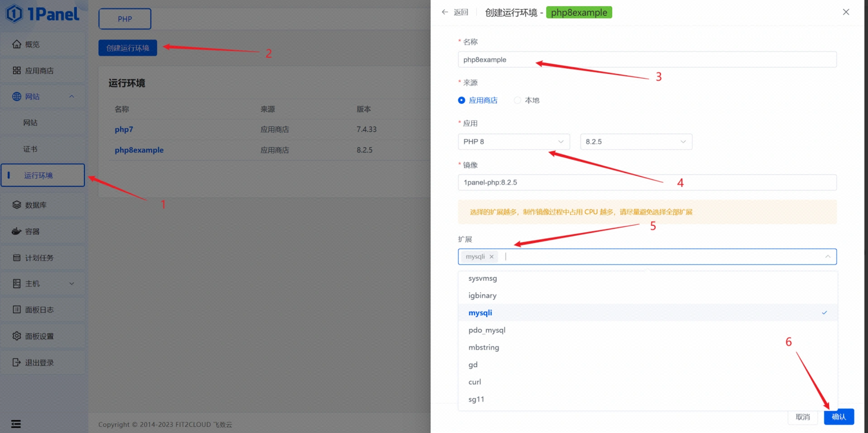Open the PHP 8 application dropdown
Viewport: 868px width, 433px height.
tap(513, 142)
